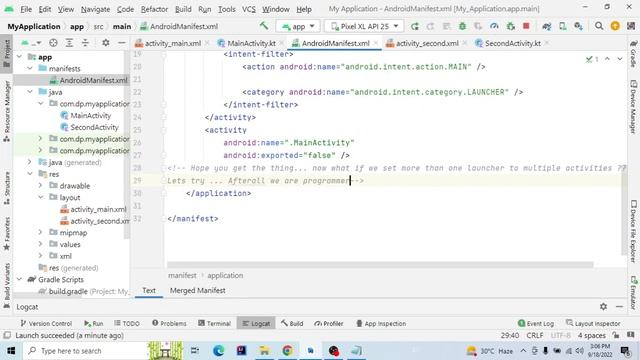Collapse the manifests folder

click(30, 69)
